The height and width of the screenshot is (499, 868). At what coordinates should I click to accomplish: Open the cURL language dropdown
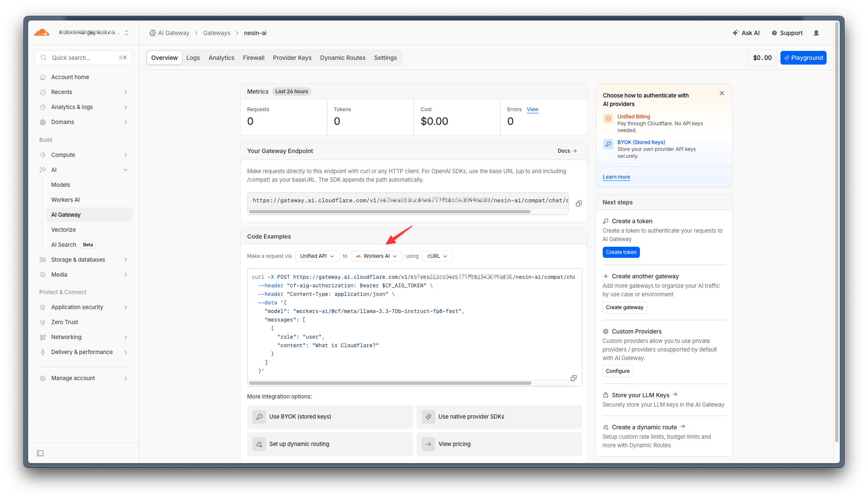tap(437, 256)
